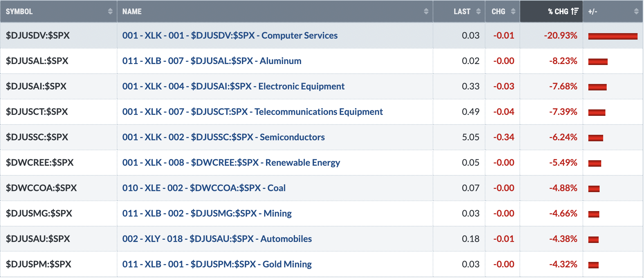
Task: Click the NAME column sort arrows
Action: point(426,11)
